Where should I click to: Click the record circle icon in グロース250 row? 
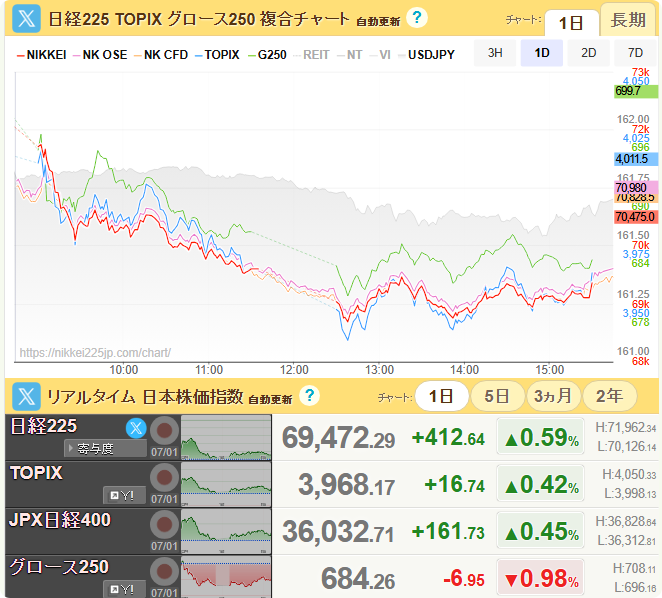pos(164,571)
